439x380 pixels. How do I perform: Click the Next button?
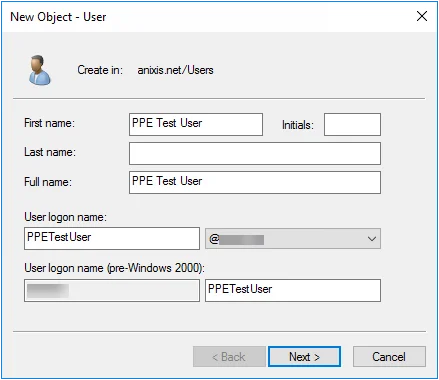304,357
